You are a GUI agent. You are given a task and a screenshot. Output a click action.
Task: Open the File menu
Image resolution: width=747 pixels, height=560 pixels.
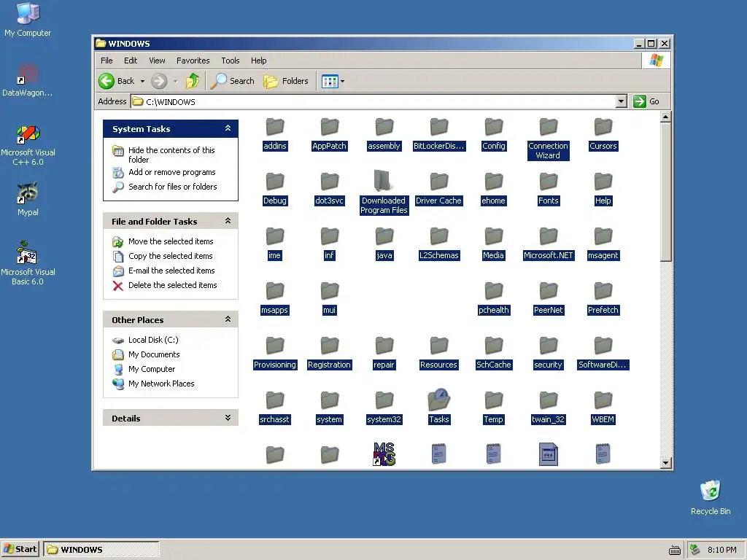pos(107,61)
